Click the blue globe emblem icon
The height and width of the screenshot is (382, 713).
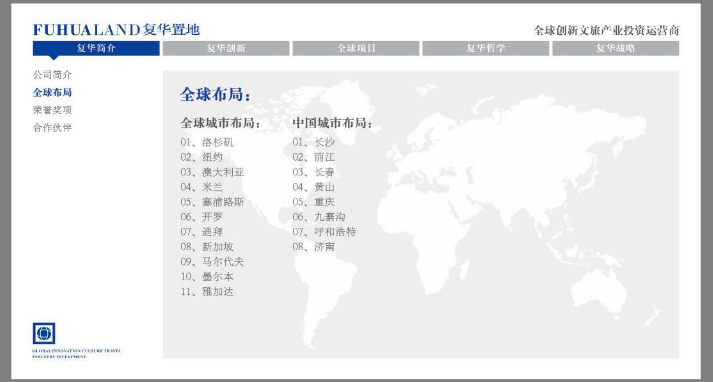pyautogui.click(x=44, y=333)
